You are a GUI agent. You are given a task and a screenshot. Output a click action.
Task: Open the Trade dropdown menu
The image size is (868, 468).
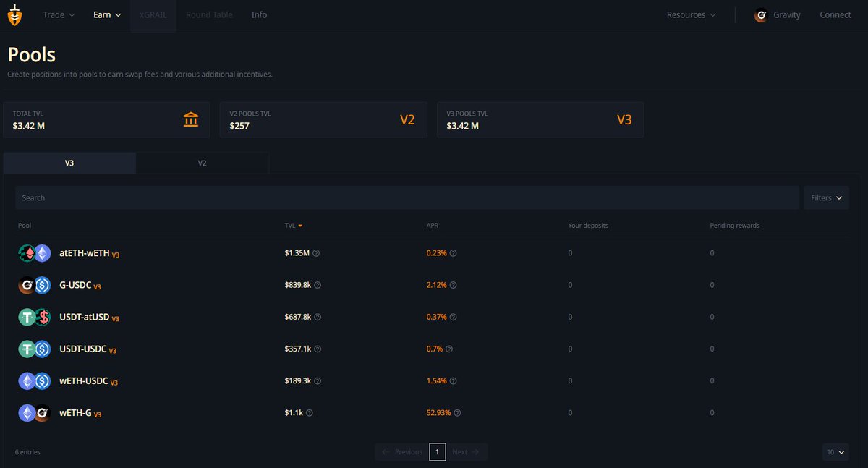(59, 15)
